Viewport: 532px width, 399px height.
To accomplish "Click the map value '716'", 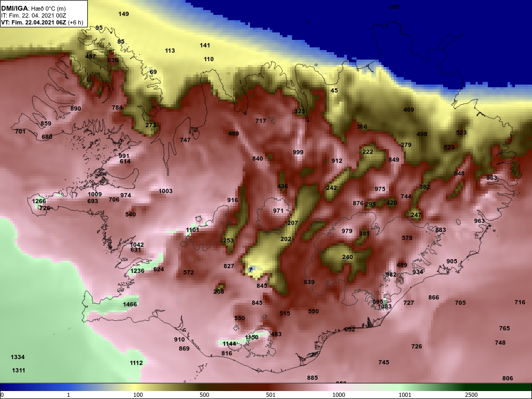I will (520, 302).
